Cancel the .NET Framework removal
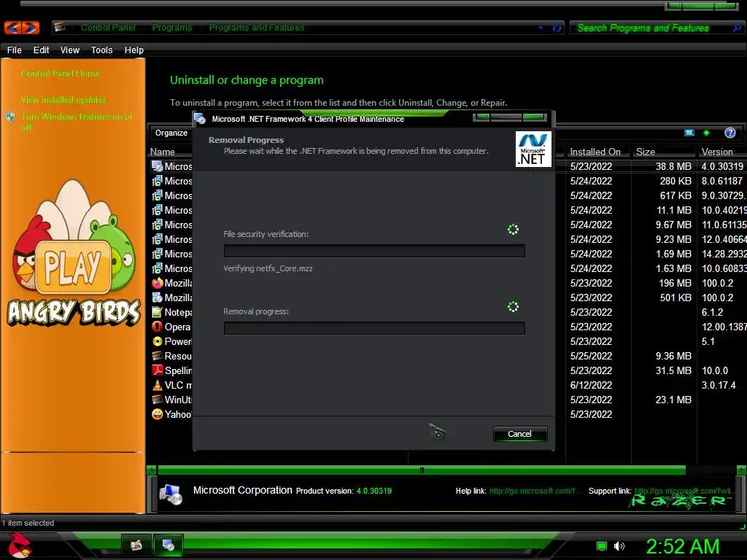747x560 pixels. point(519,434)
